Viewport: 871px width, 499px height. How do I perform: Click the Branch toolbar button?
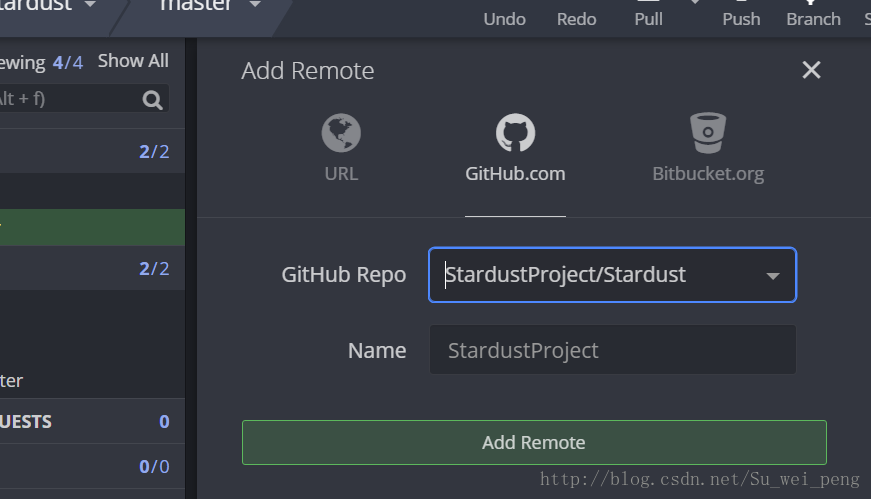pos(813,19)
